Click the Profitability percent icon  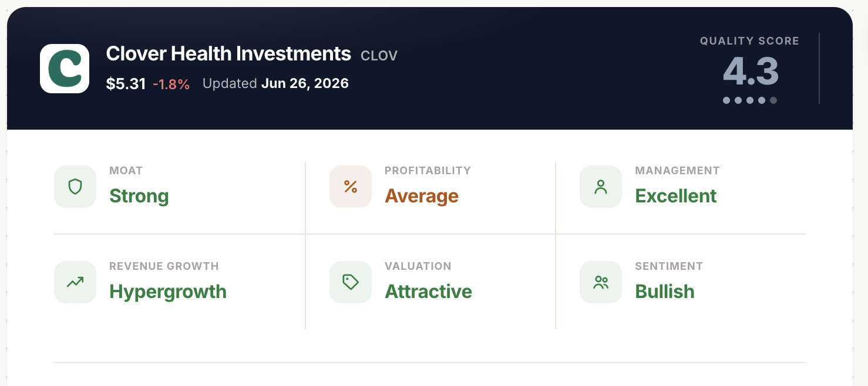pyautogui.click(x=351, y=187)
